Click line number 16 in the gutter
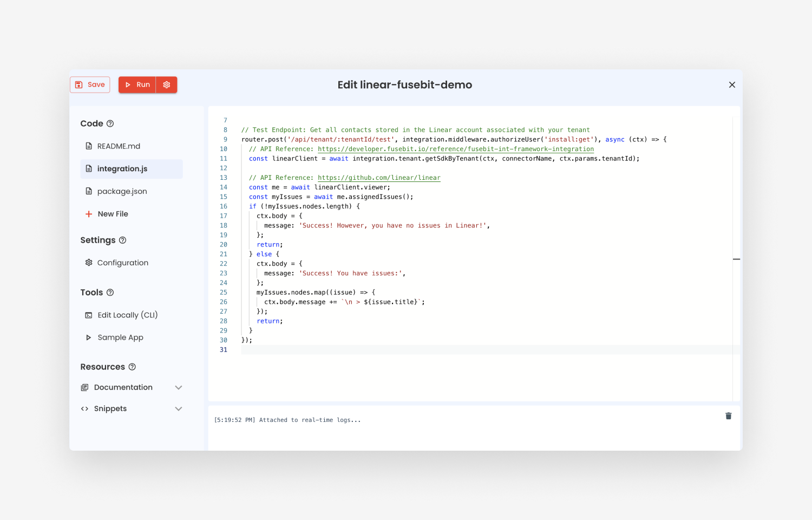 click(x=224, y=206)
